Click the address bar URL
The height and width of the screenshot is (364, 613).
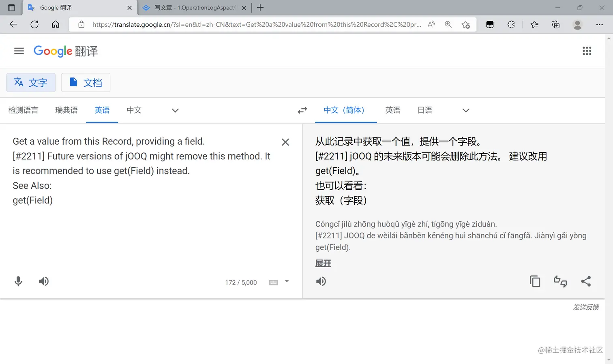pyautogui.click(x=257, y=24)
